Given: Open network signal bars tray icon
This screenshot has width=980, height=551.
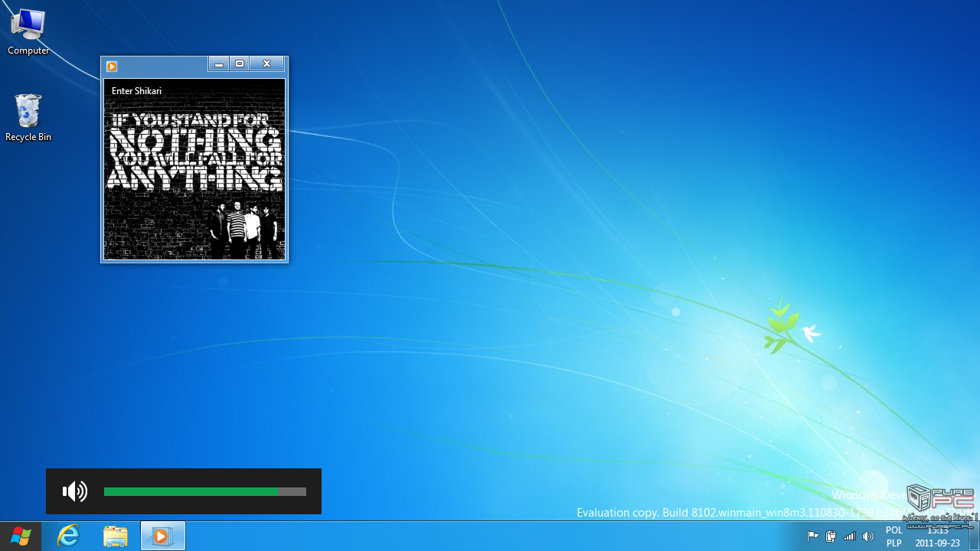Looking at the screenshot, I should click(x=849, y=536).
